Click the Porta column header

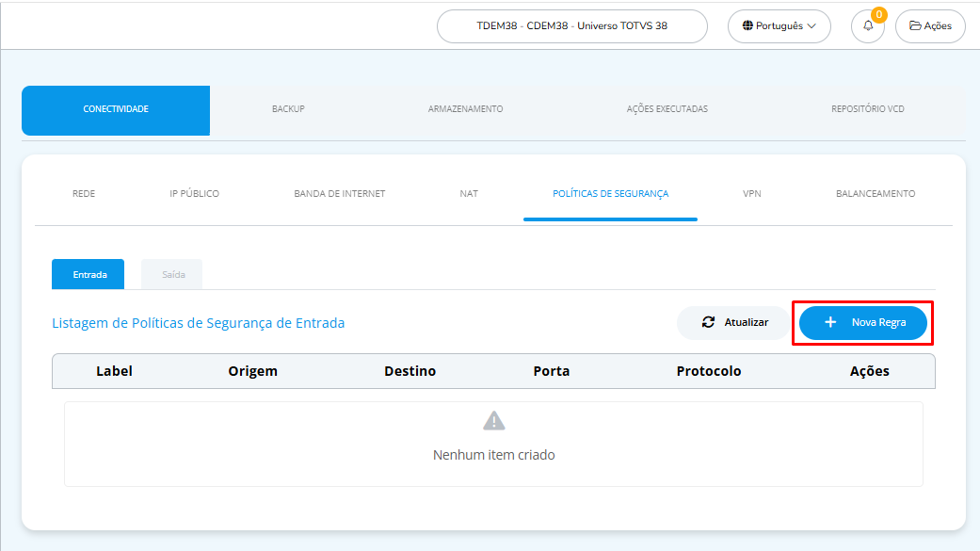(x=552, y=371)
